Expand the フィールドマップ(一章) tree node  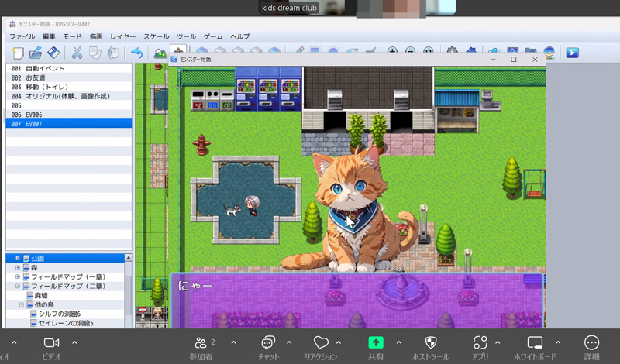point(17,276)
